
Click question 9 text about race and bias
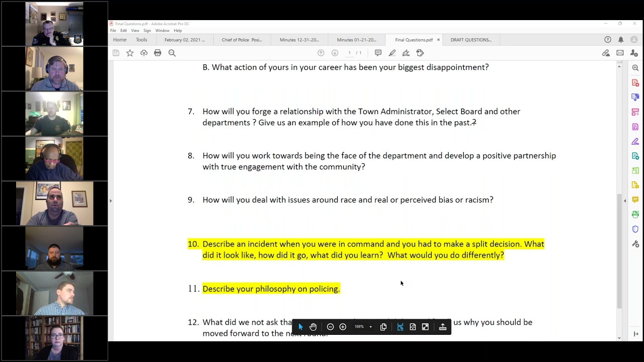[x=348, y=200]
